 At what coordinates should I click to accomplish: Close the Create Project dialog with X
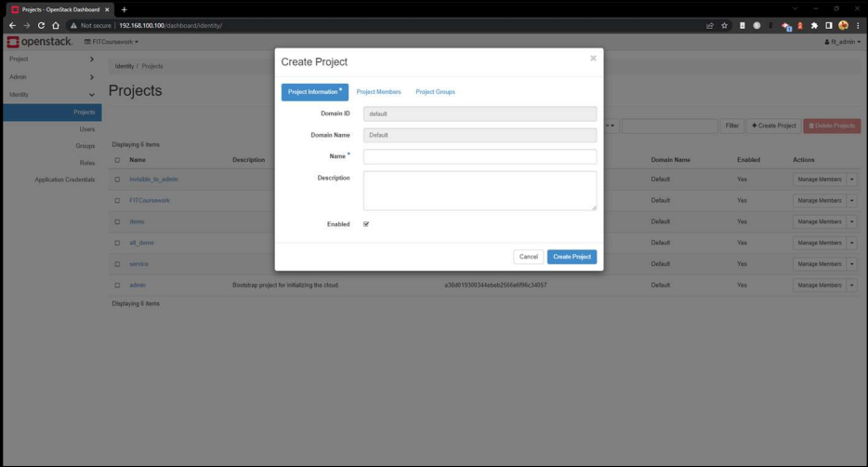pyautogui.click(x=593, y=59)
